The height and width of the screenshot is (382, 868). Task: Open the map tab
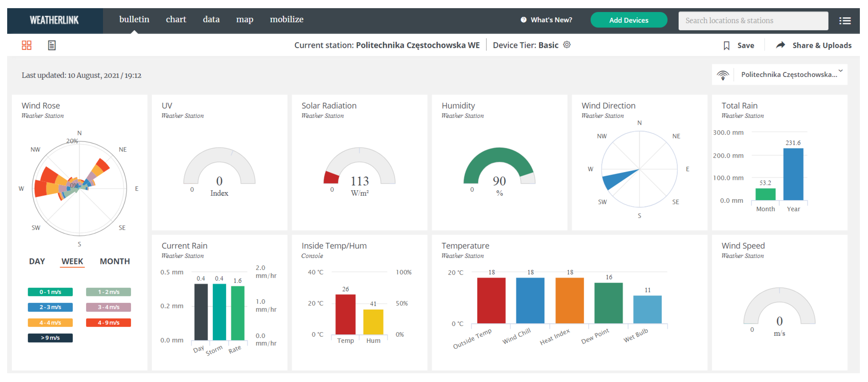coord(245,20)
